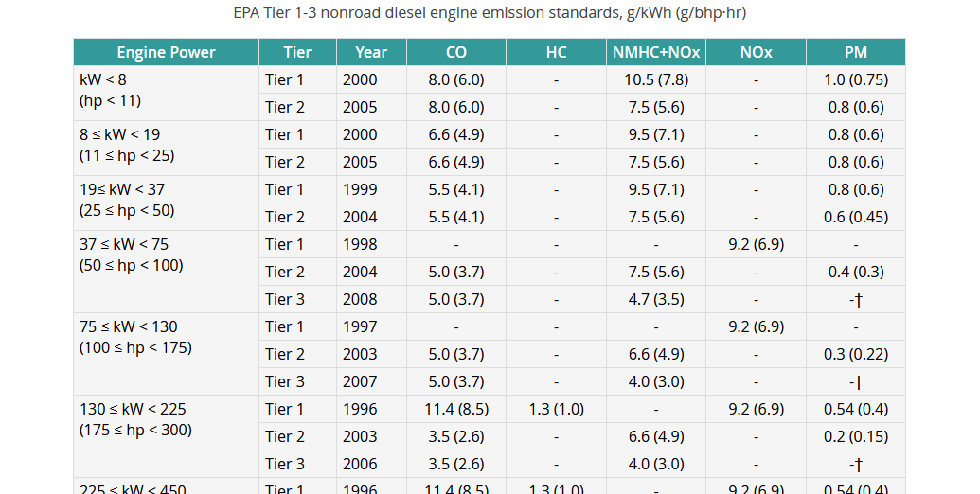This screenshot has width=980, height=494.
Task: Click year 2004 in the 19≤ kW < 37 group
Action: point(360,218)
